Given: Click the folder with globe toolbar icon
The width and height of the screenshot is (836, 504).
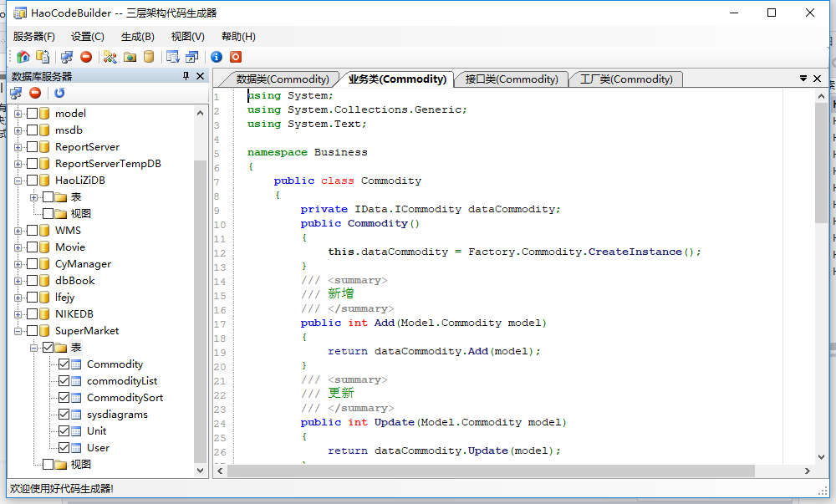Looking at the screenshot, I should (x=130, y=57).
